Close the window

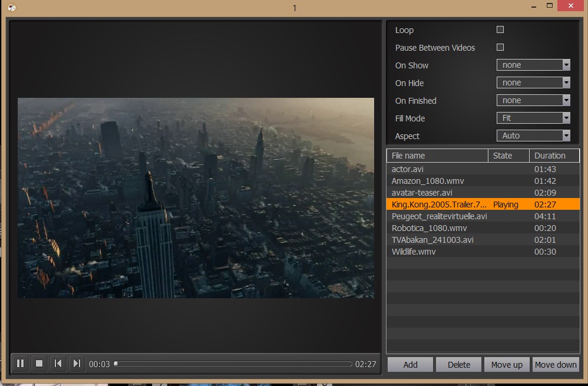coord(570,6)
